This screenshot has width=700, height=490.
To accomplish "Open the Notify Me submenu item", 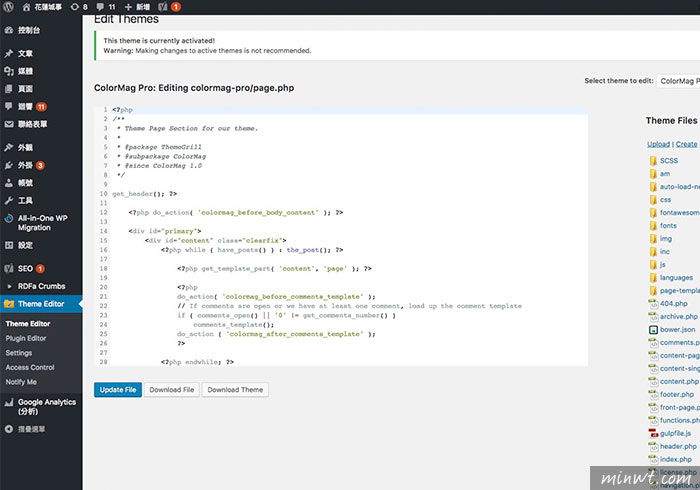I will 21,382.
